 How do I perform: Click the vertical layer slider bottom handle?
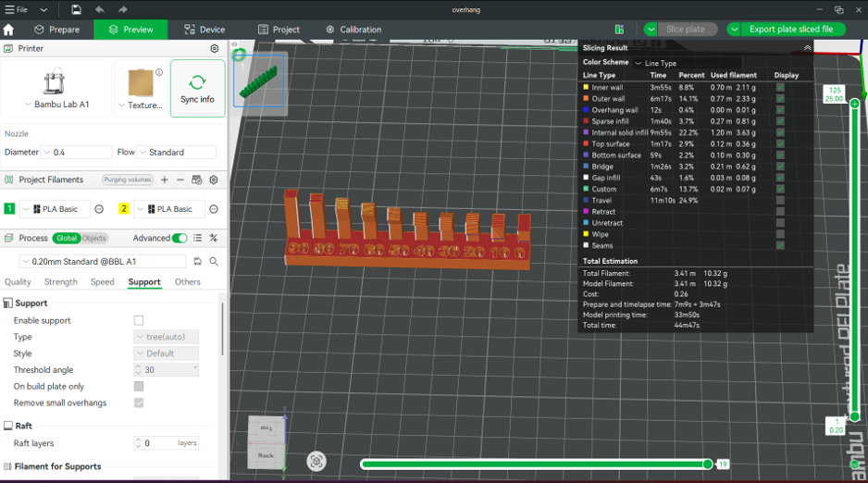click(x=855, y=416)
